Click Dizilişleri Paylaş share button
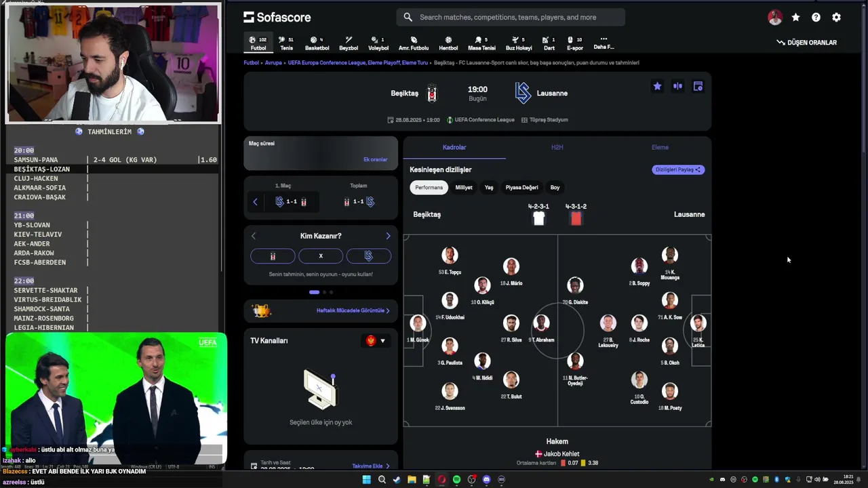868x488 pixels. (x=678, y=169)
